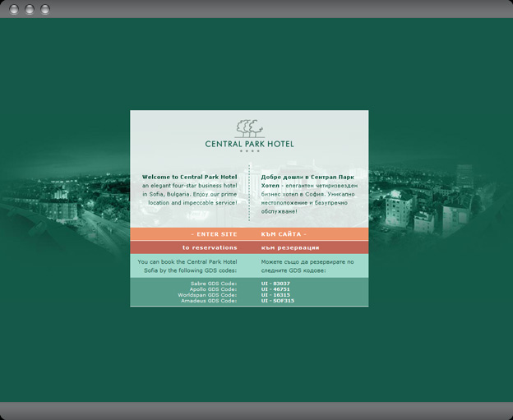This screenshot has width=513, height=420.
Task: Click the Central Park Hotel tree logo
Action: (x=250, y=128)
